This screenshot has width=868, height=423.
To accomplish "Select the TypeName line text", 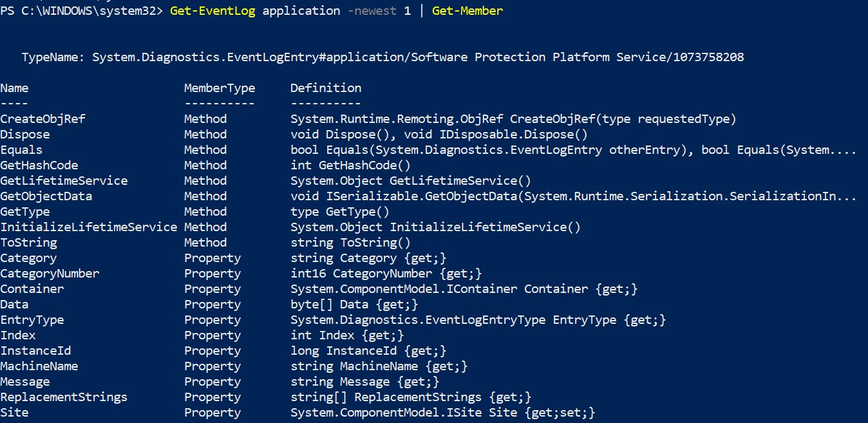I will point(382,57).
